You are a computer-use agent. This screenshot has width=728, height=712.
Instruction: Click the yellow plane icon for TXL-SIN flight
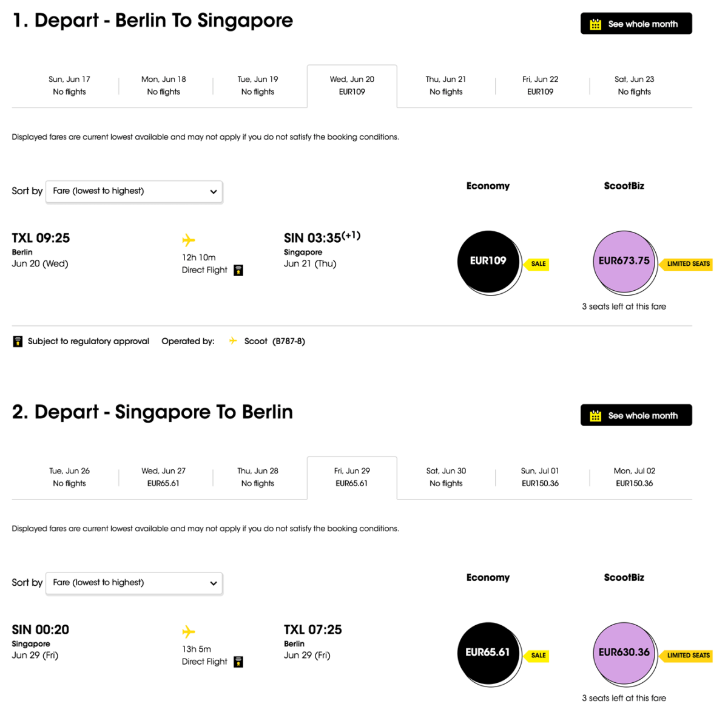pyautogui.click(x=189, y=240)
